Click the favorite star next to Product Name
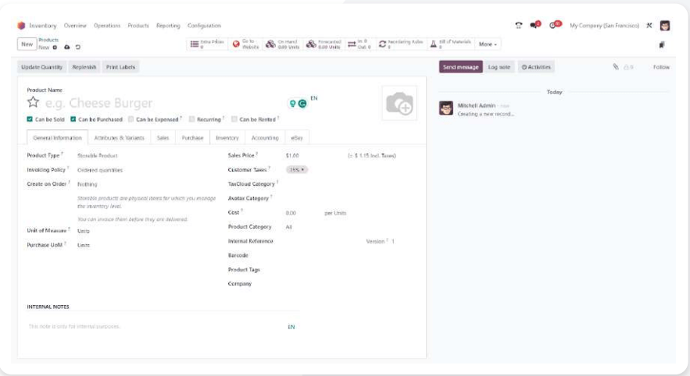 pyautogui.click(x=33, y=102)
